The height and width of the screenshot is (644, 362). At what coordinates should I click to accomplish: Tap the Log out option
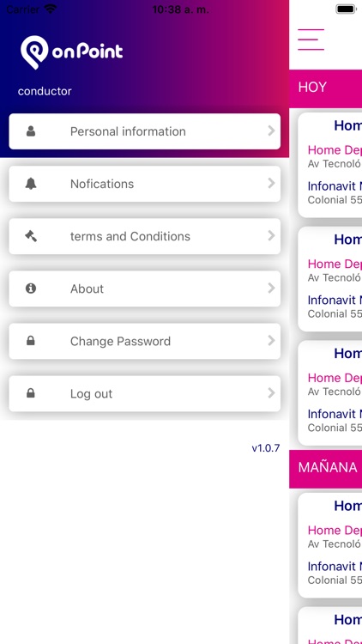[x=144, y=393]
